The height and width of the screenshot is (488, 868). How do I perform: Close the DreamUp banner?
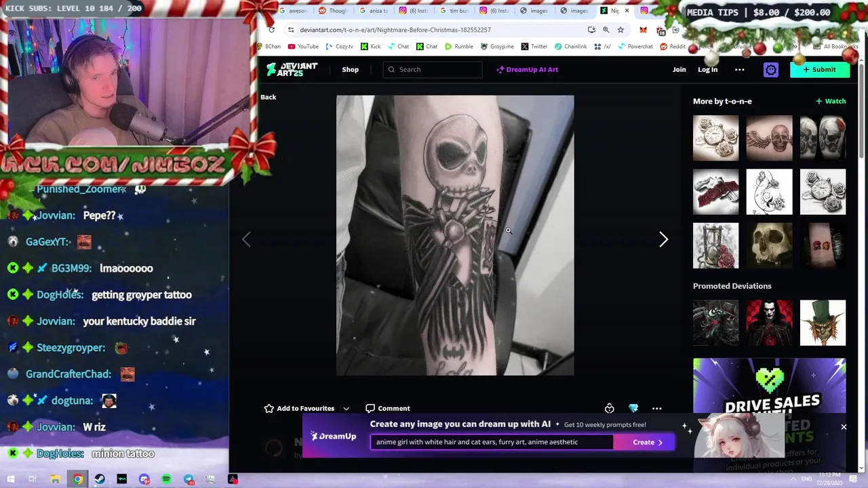point(844,427)
